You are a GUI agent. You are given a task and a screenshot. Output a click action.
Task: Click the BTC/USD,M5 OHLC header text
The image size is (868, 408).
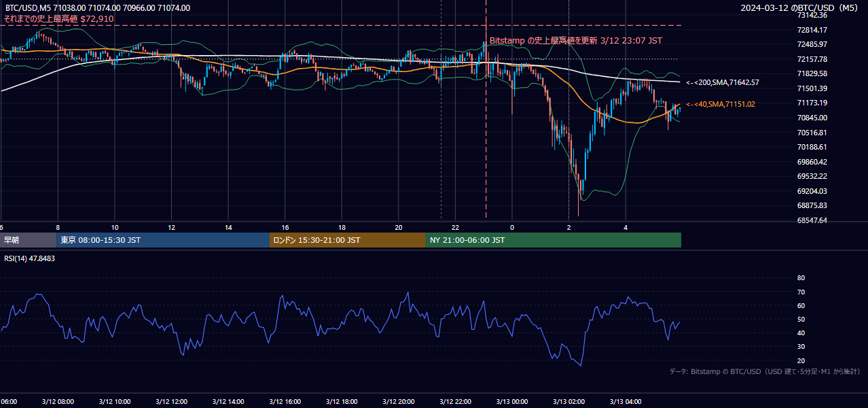[x=97, y=8]
